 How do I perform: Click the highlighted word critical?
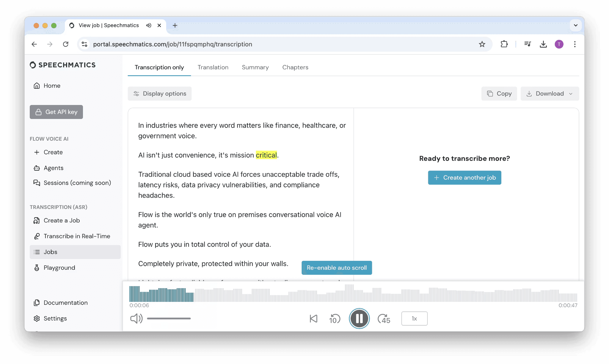(x=266, y=155)
